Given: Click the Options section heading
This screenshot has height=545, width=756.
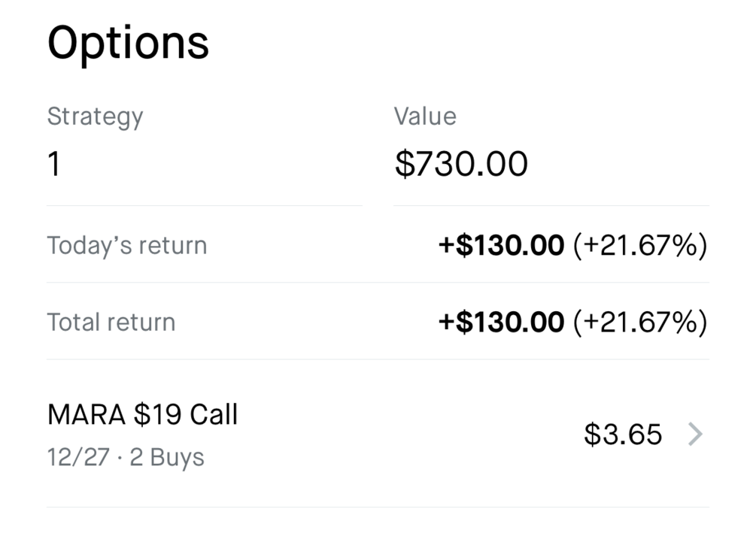Looking at the screenshot, I should point(128,43).
